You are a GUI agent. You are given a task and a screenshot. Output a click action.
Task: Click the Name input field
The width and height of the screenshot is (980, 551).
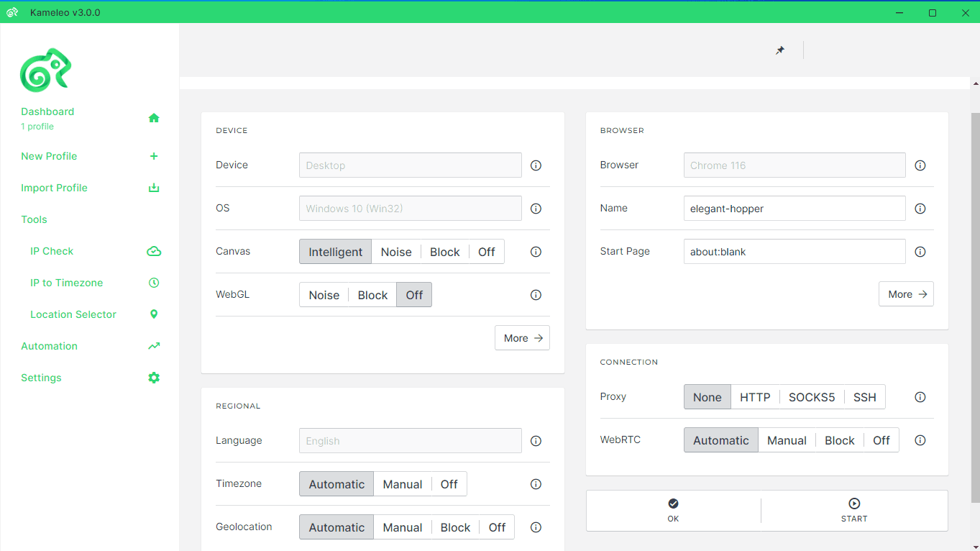click(x=794, y=209)
